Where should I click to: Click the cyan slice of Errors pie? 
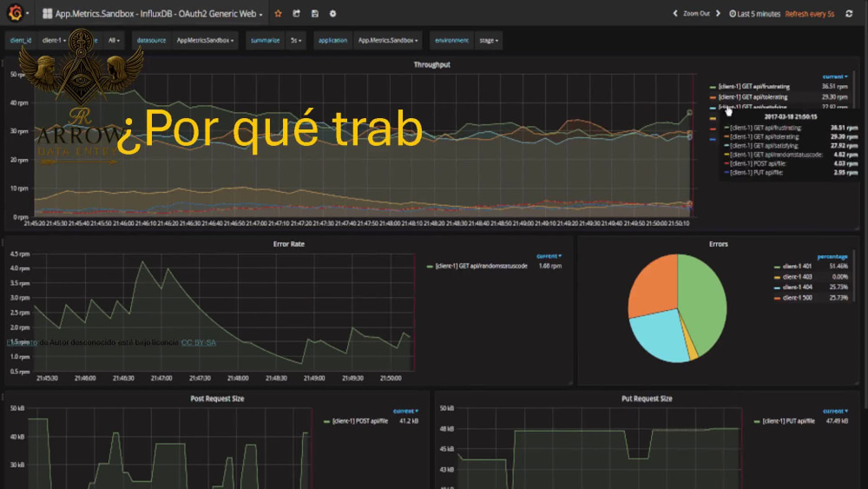659,335
